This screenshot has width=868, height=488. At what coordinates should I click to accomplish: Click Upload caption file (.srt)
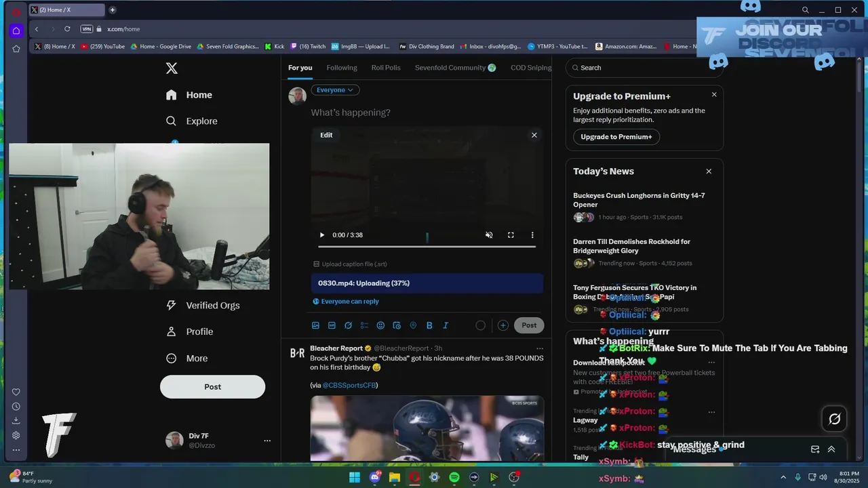[350, 264]
